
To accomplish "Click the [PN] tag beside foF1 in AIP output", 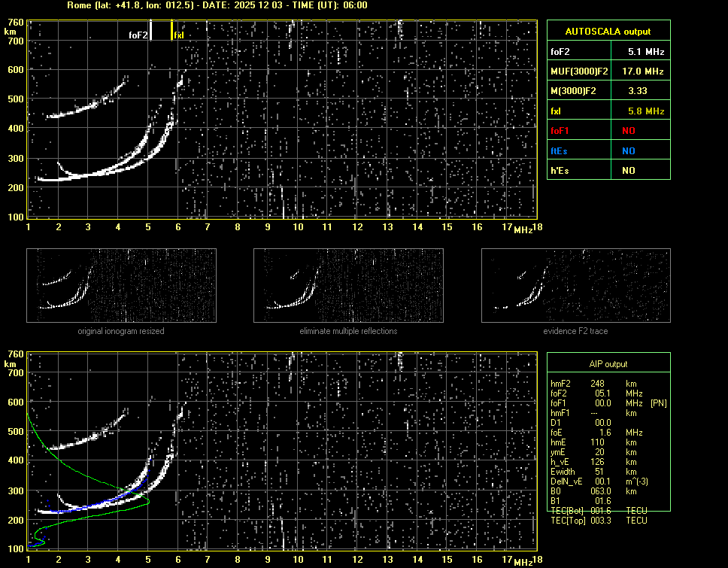I will [x=658, y=403].
